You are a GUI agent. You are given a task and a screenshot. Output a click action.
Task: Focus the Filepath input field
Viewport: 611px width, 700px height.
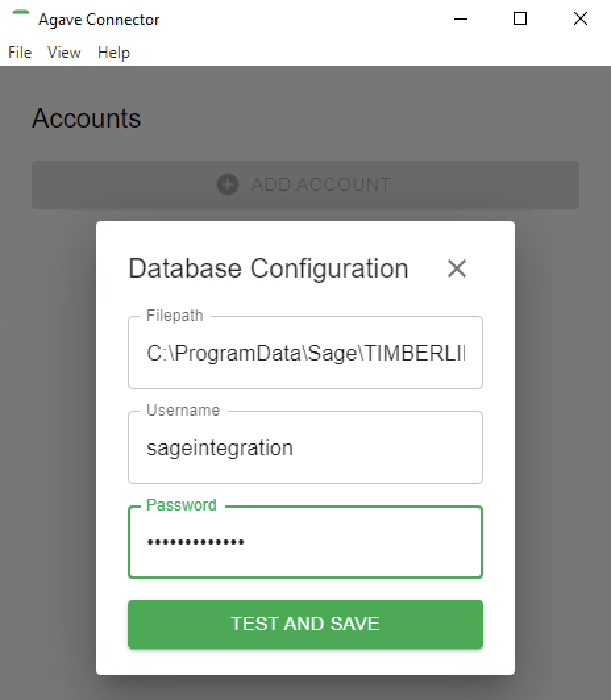point(305,353)
